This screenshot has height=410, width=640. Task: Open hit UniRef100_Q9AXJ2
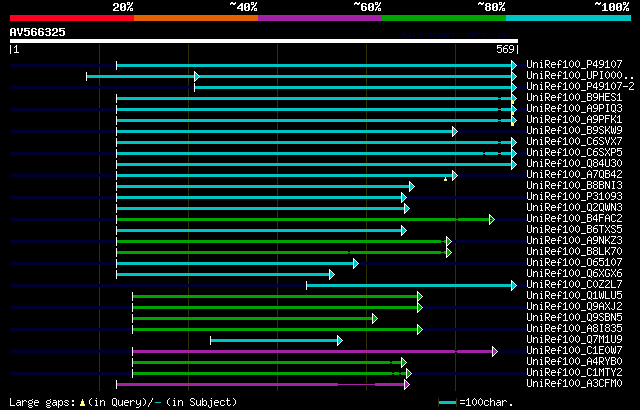[574, 307]
